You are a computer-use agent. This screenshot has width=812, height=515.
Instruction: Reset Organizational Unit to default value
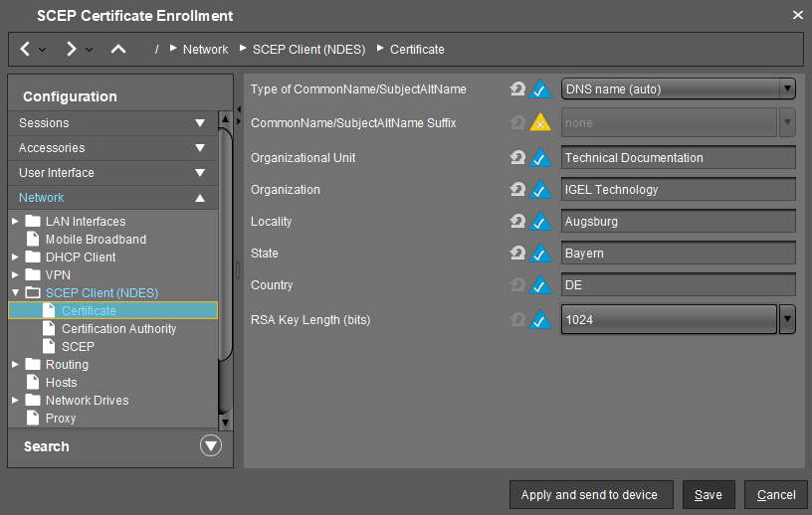coord(517,158)
